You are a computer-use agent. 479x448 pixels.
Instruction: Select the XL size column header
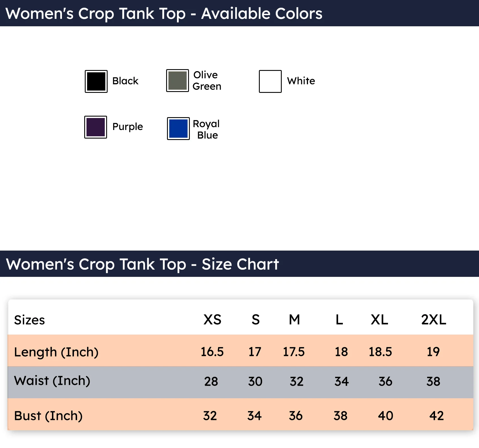pyautogui.click(x=379, y=319)
